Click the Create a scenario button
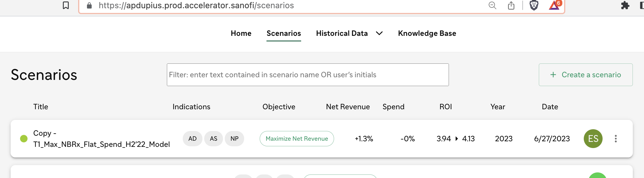644x178 pixels. pyautogui.click(x=586, y=75)
